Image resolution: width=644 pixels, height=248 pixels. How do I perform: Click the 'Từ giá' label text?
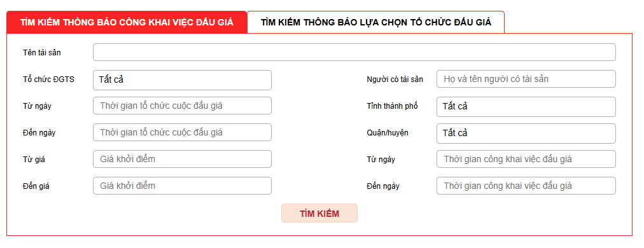[34, 160]
